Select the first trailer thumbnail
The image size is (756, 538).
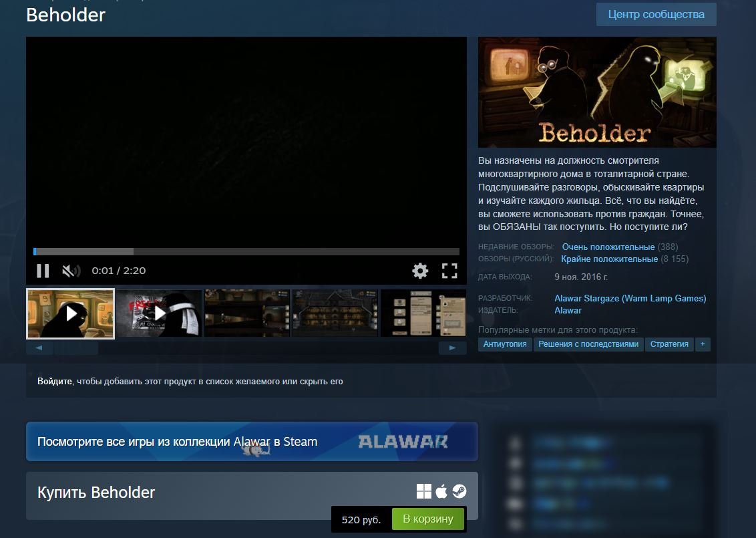click(x=70, y=313)
